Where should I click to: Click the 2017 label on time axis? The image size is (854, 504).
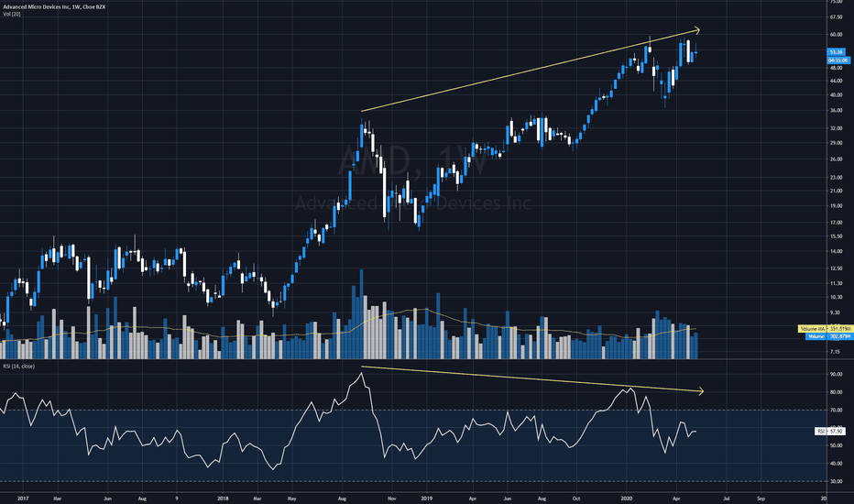click(x=22, y=499)
